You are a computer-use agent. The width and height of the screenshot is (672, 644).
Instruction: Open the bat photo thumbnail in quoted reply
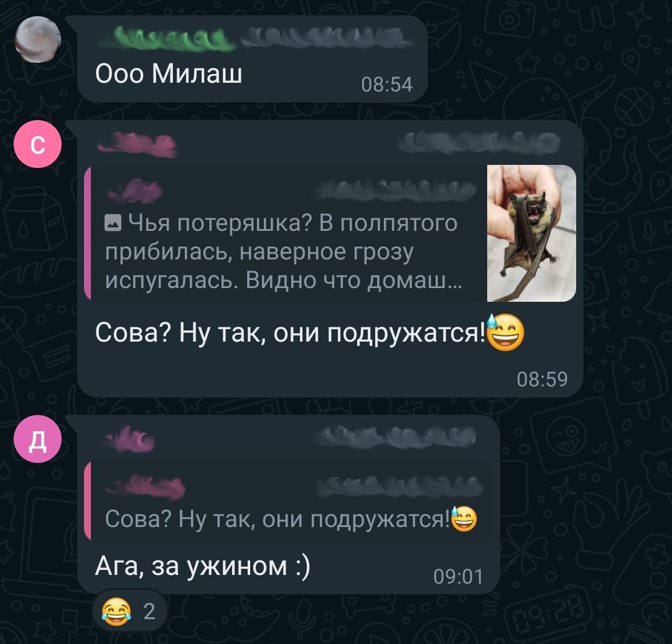click(531, 233)
